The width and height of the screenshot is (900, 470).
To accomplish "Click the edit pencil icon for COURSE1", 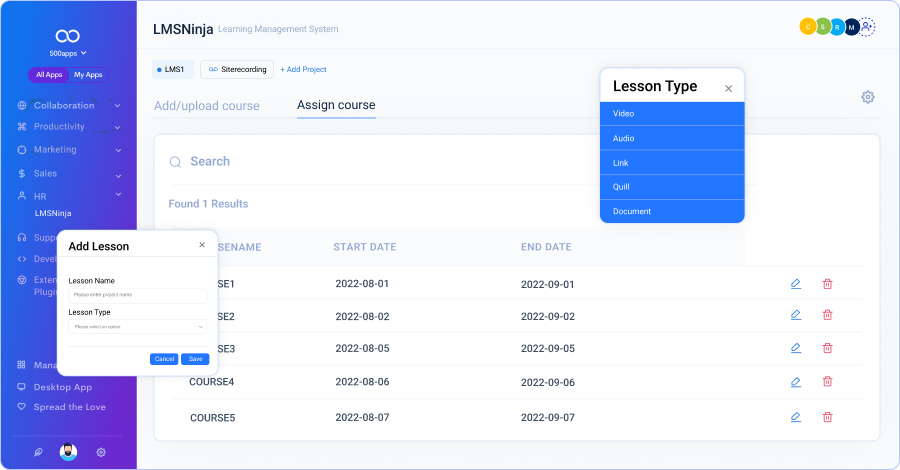I will (x=796, y=284).
